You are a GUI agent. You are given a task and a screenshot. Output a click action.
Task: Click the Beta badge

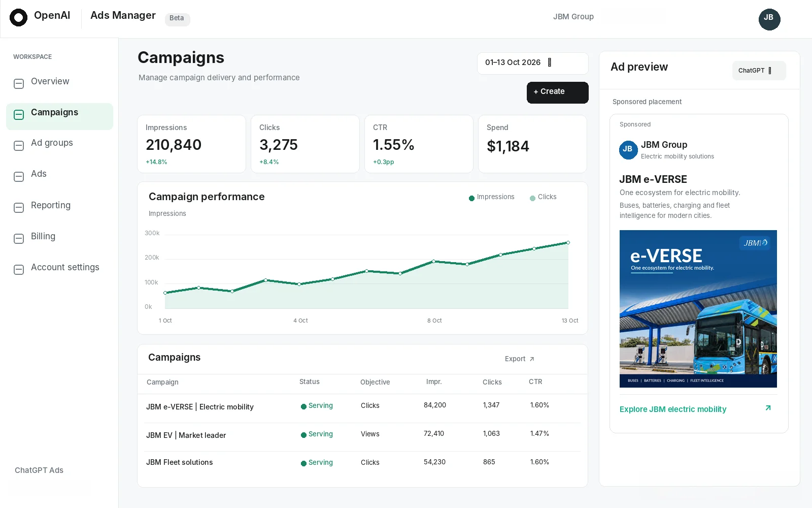177,19
